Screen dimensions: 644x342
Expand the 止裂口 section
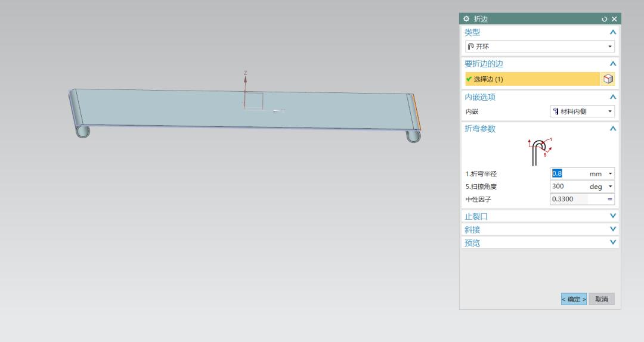click(613, 216)
